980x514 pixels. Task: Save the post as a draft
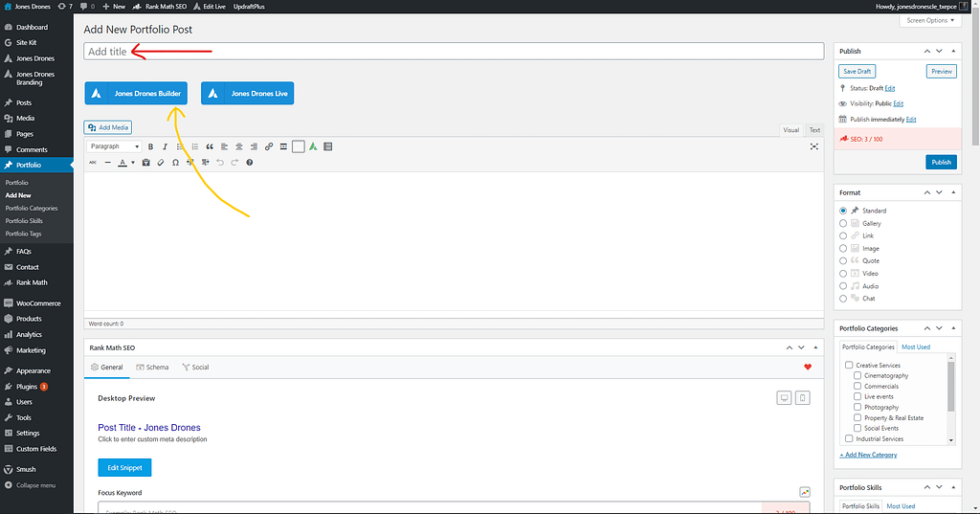857,71
